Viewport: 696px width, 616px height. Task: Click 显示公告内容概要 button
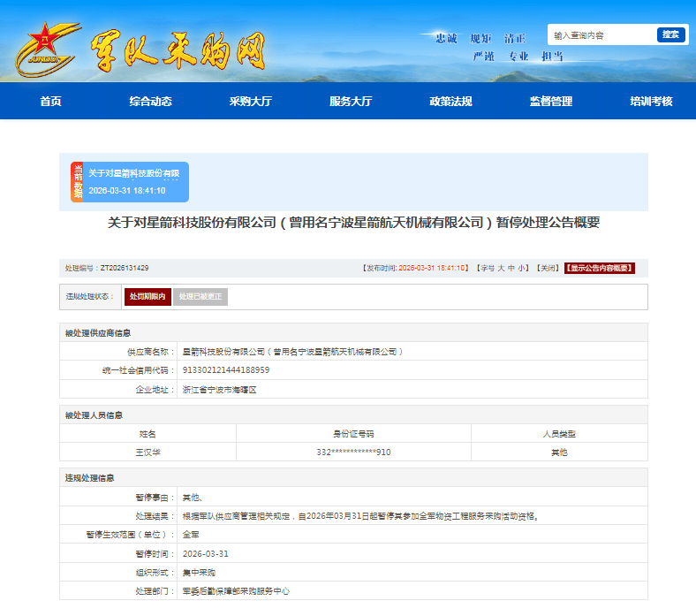coord(600,268)
